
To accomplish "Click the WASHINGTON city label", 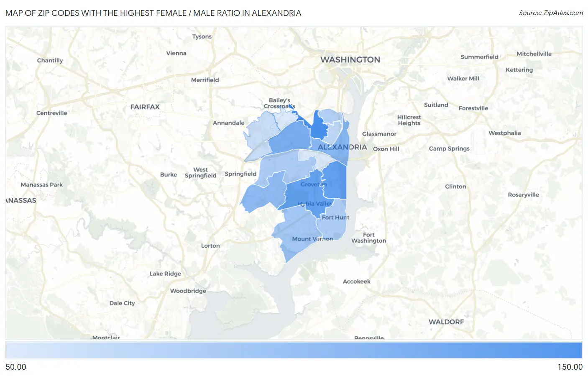I will pyautogui.click(x=350, y=60).
